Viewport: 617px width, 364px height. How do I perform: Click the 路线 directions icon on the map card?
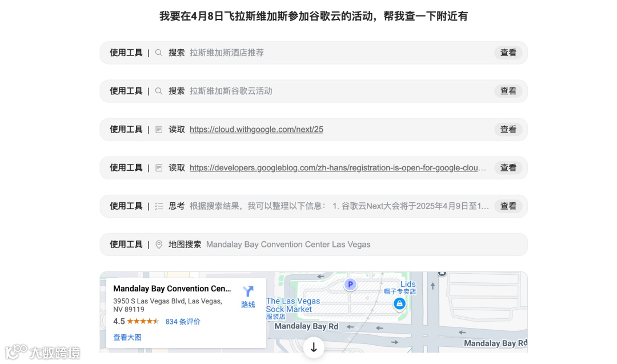click(x=248, y=291)
